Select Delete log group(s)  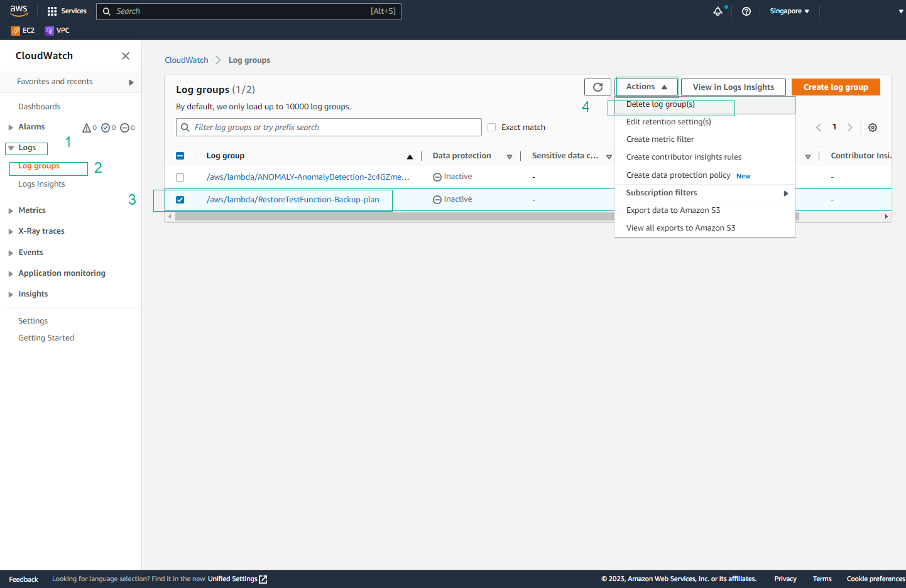tap(704, 104)
